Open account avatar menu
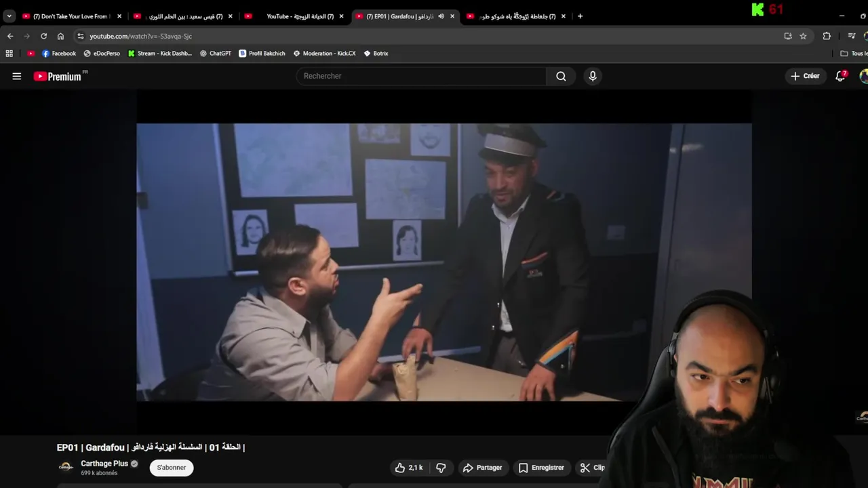 click(x=864, y=76)
